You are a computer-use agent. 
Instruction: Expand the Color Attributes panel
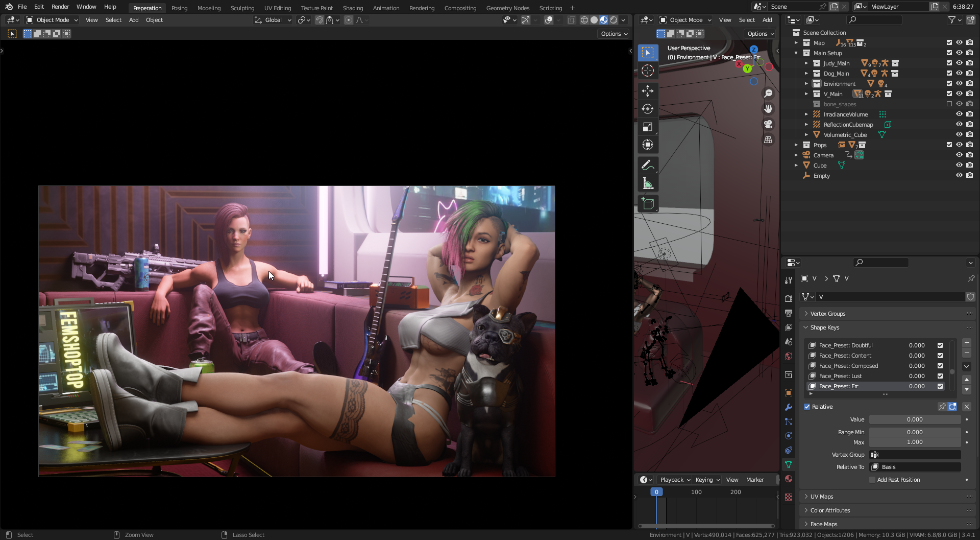tap(830, 510)
